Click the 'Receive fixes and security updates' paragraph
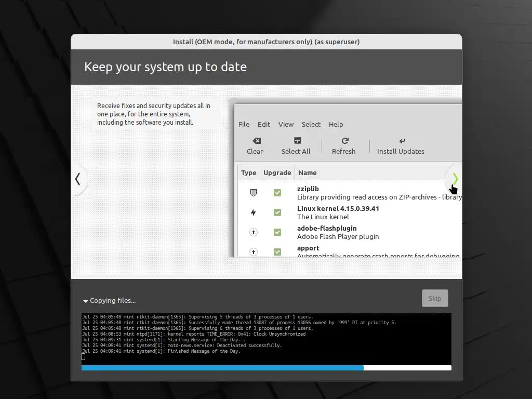This screenshot has width=532, height=399. tap(154, 114)
